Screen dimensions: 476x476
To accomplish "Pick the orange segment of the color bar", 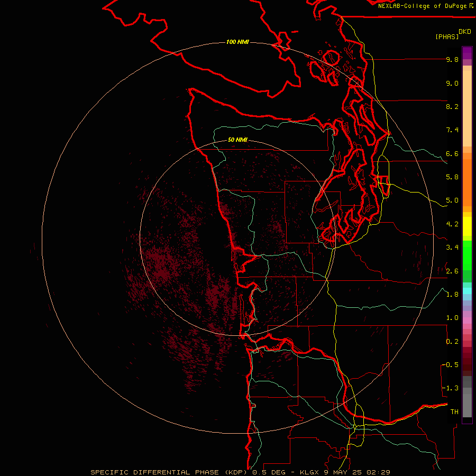I will pyautogui.click(x=467, y=182).
